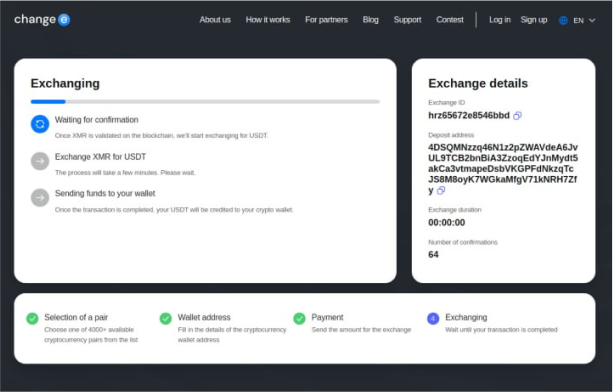Viewport: 613px width, 392px height.
Task: Click the Changee logo
Action: point(42,20)
